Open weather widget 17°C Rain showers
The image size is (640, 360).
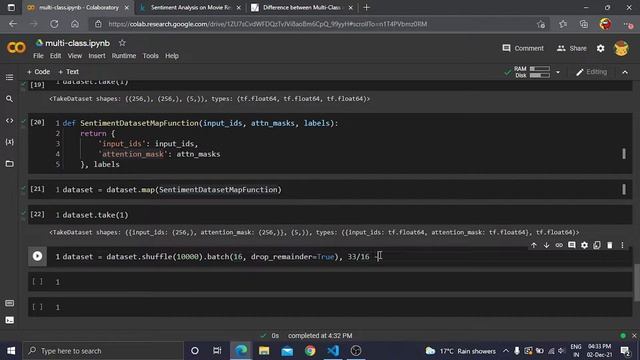pos(460,351)
